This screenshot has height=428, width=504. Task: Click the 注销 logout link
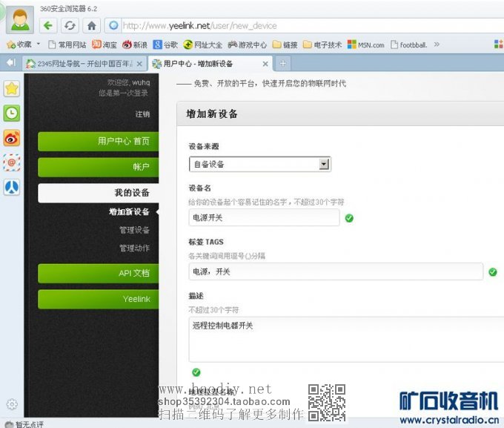pos(142,114)
